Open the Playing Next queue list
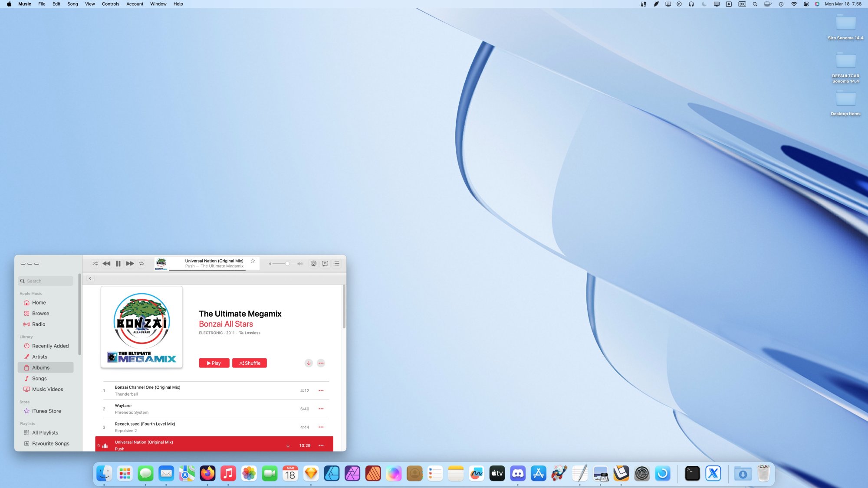The height and width of the screenshot is (488, 868). click(x=336, y=263)
